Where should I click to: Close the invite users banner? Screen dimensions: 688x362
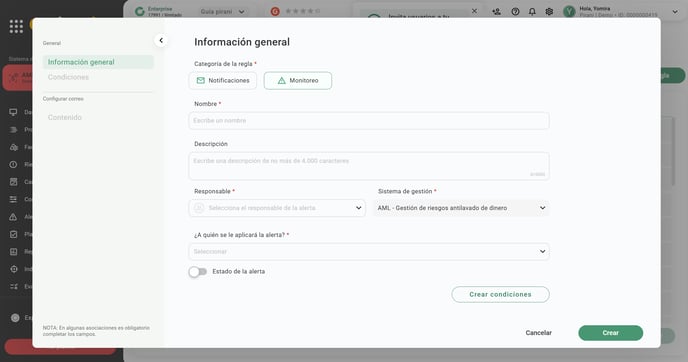pyautogui.click(x=474, y=11)
